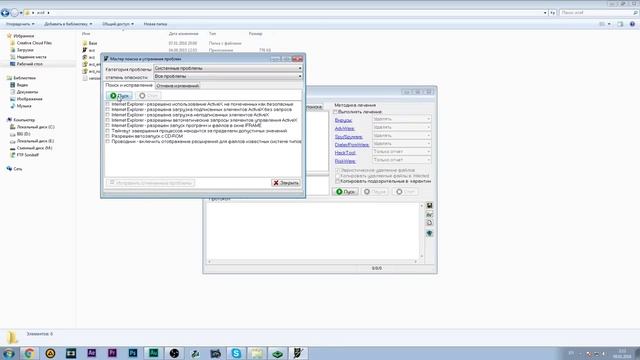Click the Explorer back arrow button
Image resolution: width=640 pixels, height=360 pixels.
pyautogui.click(x=5, y=13)
